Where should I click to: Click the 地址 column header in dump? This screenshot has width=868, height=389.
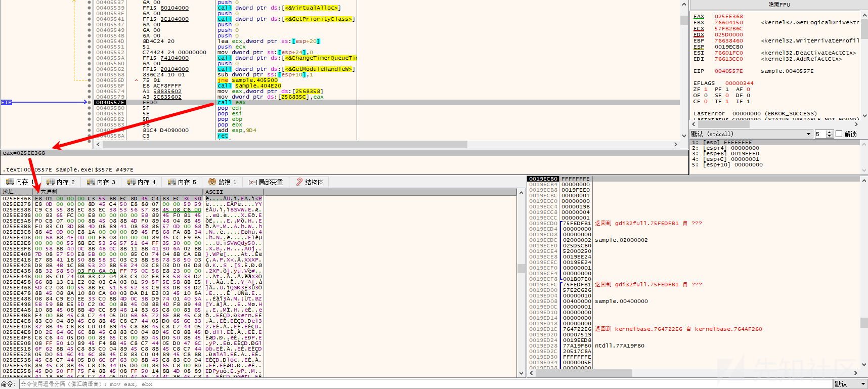pyautogui.click(x=17, y=192)
